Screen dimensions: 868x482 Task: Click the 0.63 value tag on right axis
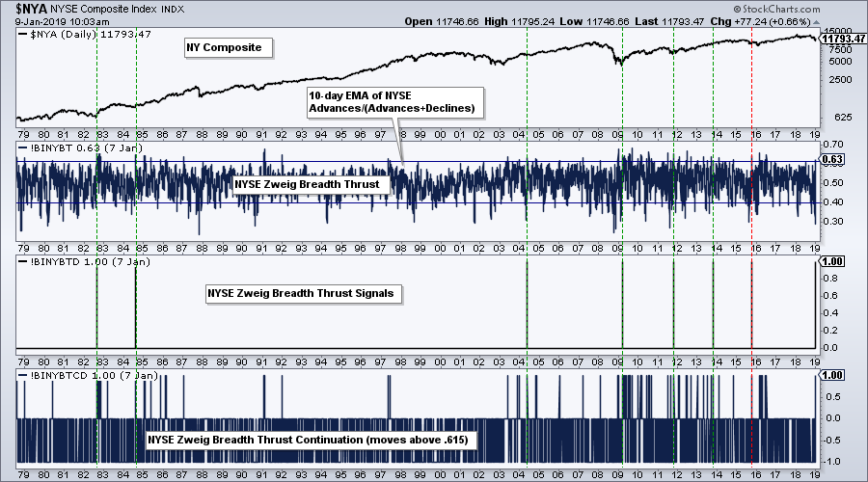click(x=832, y=158)
